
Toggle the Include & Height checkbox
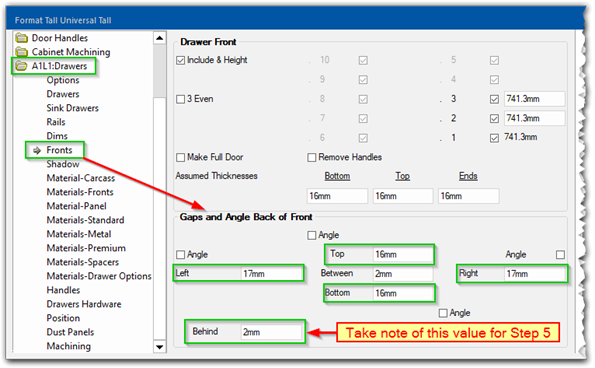coord(181,60)
